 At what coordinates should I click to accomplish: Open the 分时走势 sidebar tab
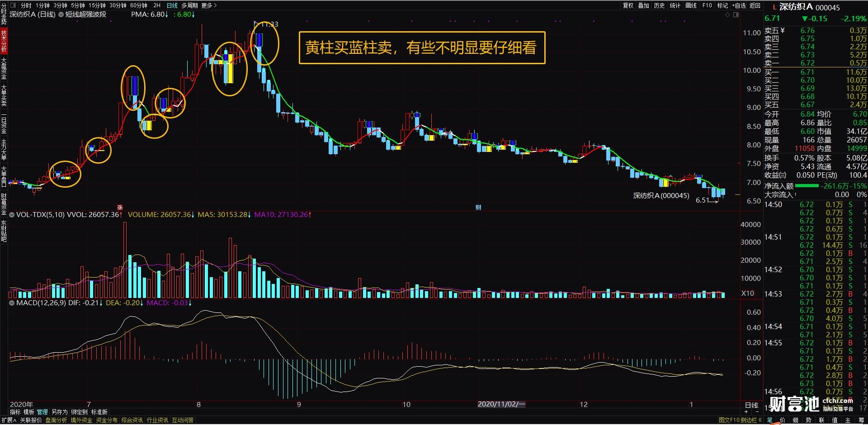coord(4,14)
